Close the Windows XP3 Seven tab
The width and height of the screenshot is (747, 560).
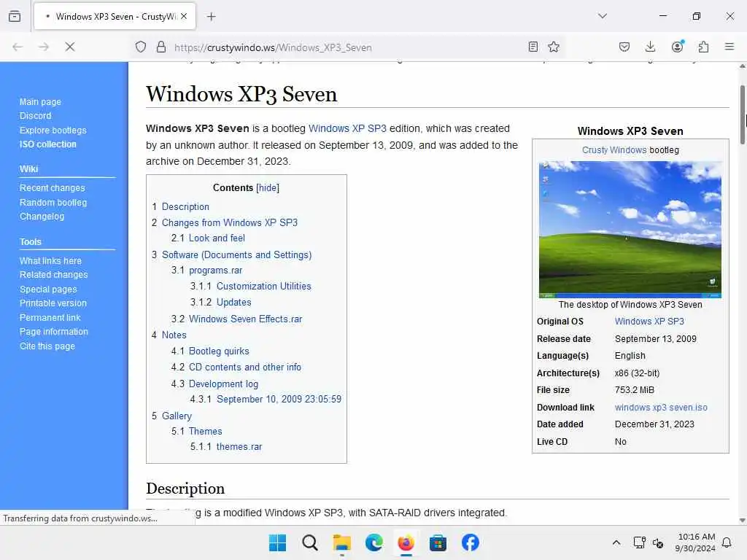[x=184, y=16]
